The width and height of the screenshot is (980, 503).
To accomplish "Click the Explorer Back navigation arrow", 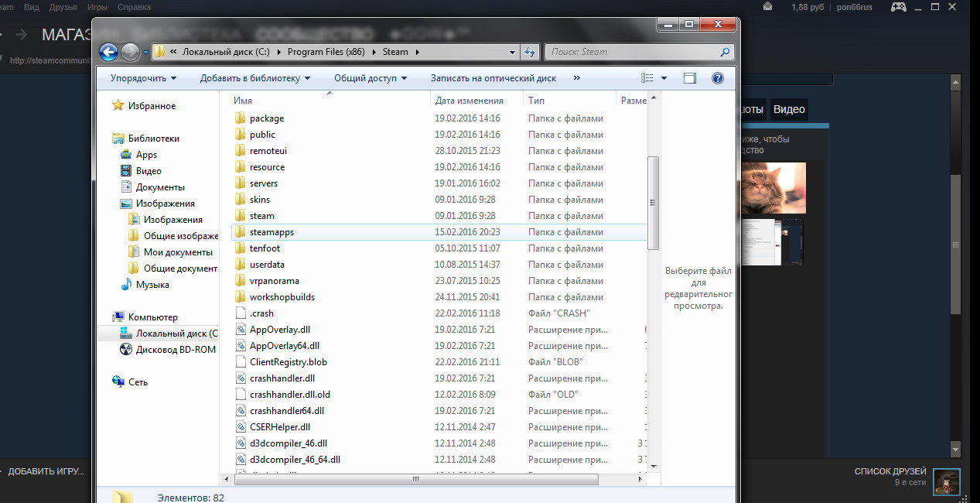I will (109, 52).
